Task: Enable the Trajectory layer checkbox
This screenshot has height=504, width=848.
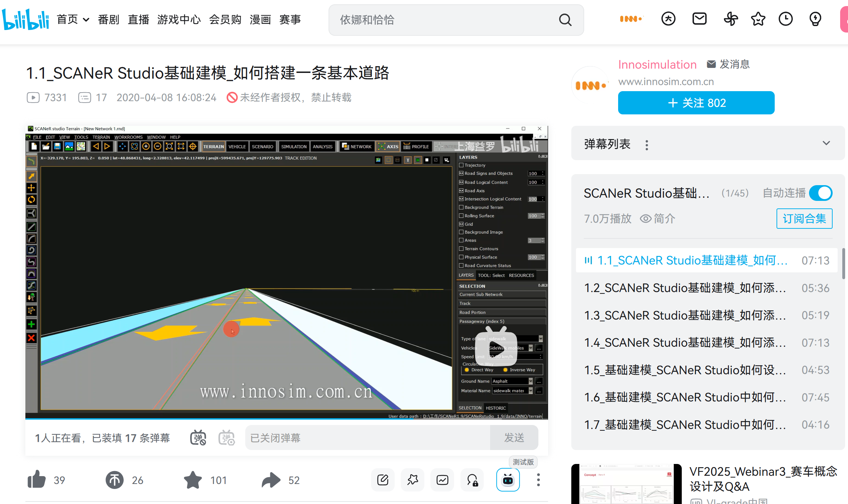Action: point(461,165)
